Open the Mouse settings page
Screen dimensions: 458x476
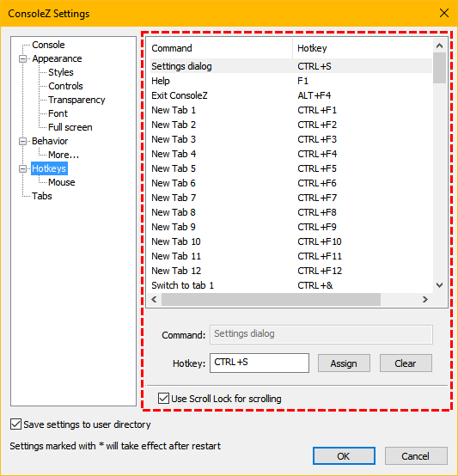coord(62,182)
